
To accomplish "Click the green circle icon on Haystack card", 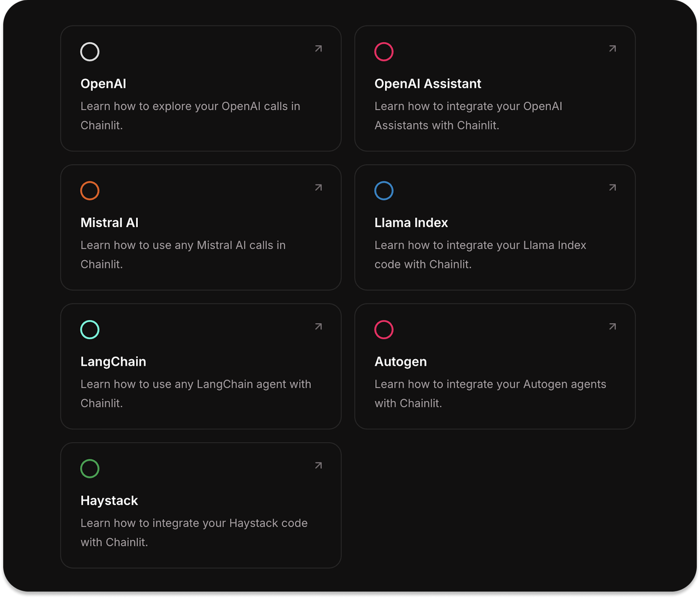I will 90,468.
